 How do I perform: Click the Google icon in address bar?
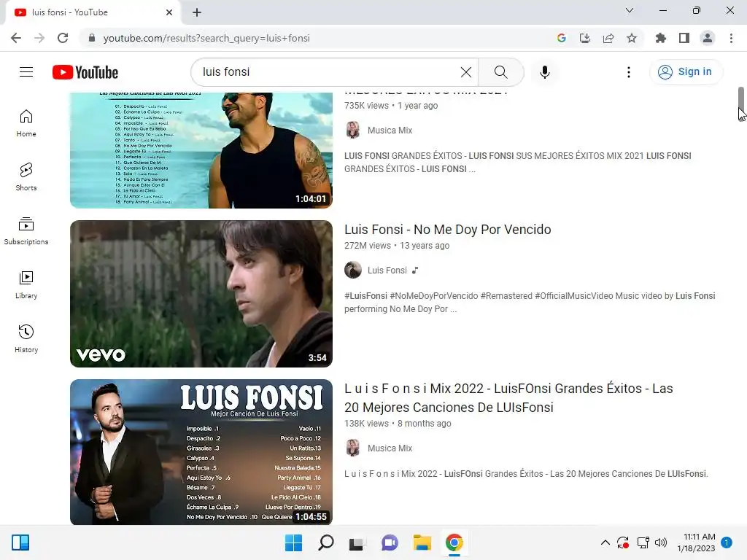(561, 38)
